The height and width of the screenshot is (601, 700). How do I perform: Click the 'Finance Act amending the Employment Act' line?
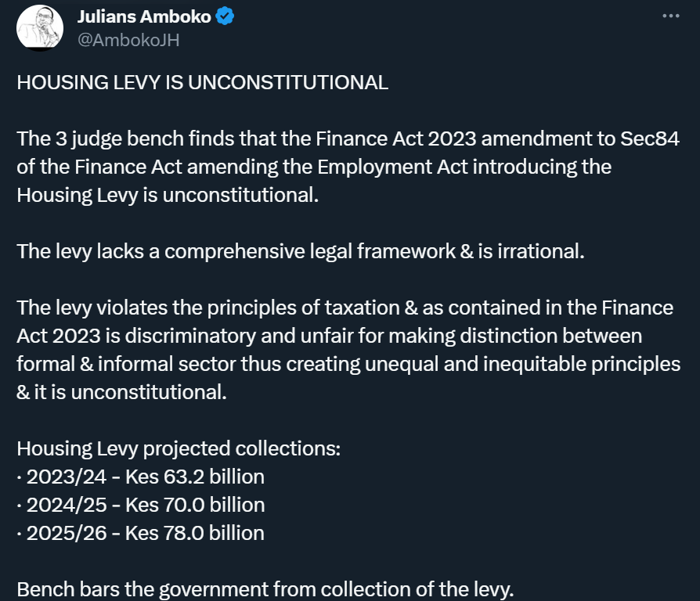click(x=313, y=167)
